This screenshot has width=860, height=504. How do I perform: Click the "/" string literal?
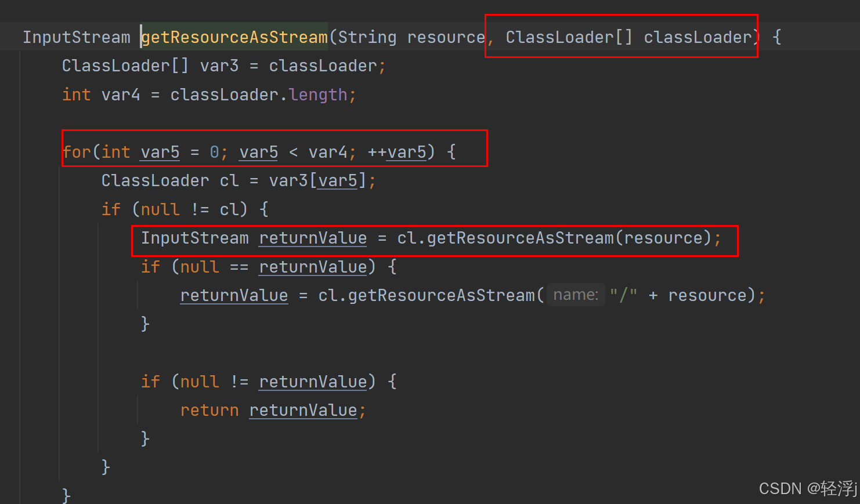tap(624, 295)
